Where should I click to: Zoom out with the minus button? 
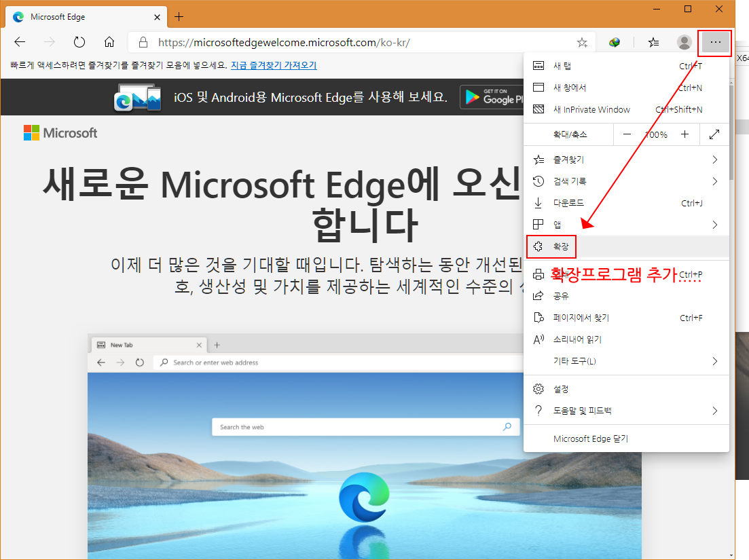627,134
